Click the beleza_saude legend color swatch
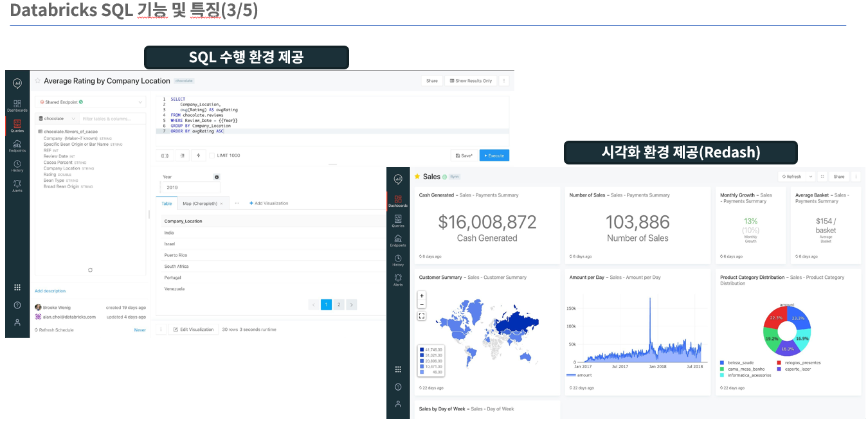The image size is (868, 424). 723,363
